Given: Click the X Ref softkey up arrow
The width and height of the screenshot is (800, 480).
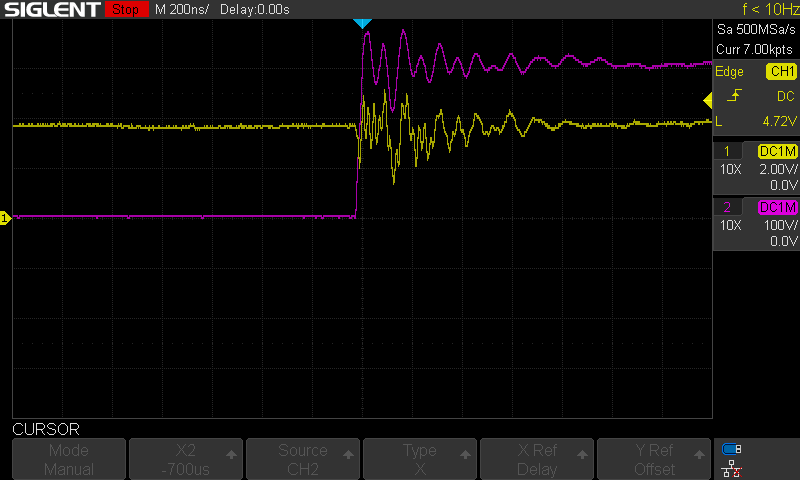Looking at the screenshot, I should [582, 454].
